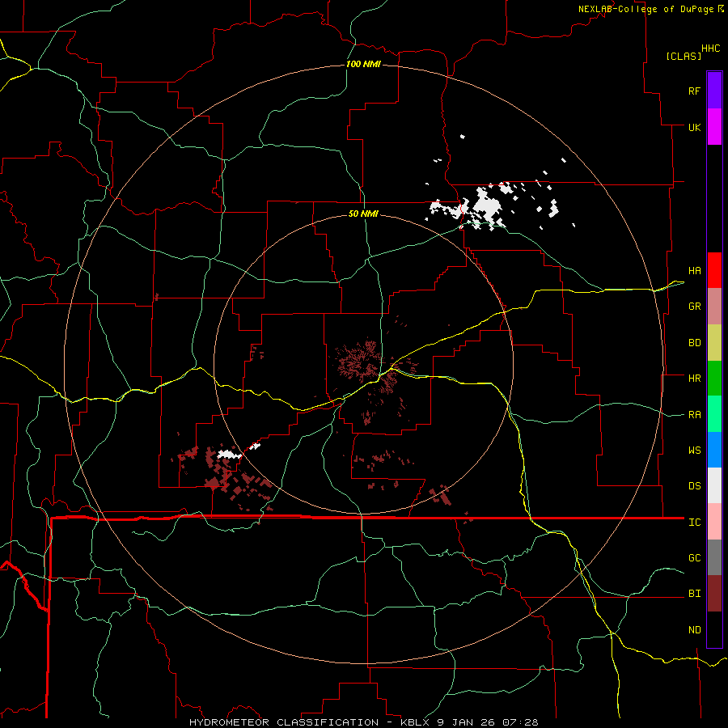Screen dimensions: 728x728
Task: Pick the red HA legend swatch
Action: (714, 270)
